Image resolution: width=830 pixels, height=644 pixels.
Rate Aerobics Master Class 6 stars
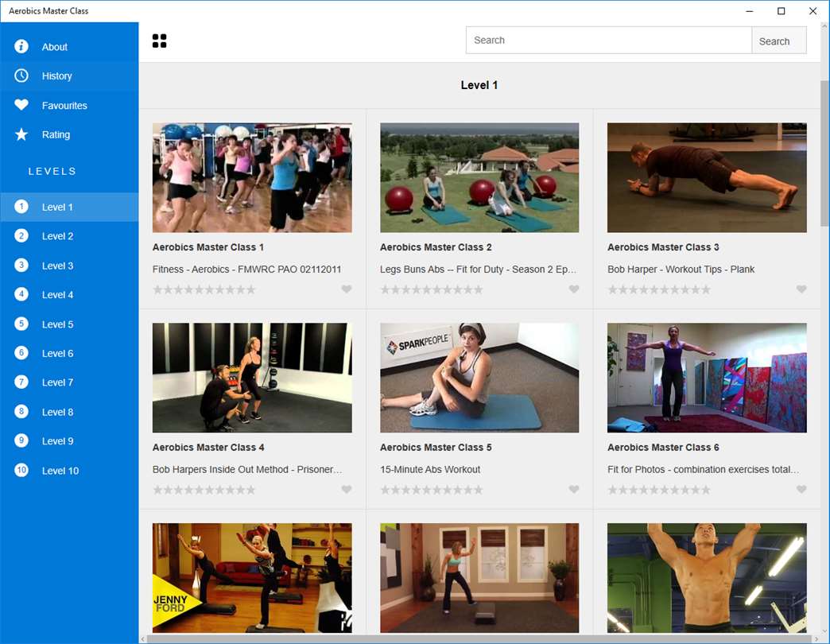659,490
